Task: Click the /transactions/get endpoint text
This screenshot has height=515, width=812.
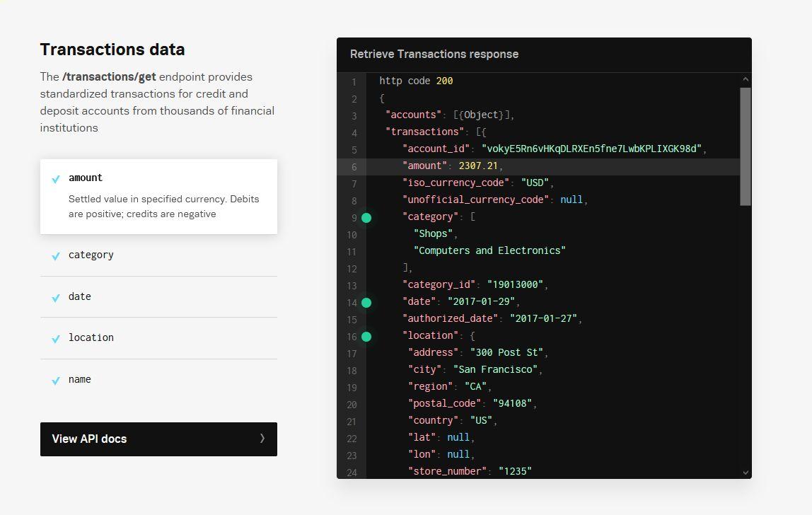Action: [x=109, y=76]
